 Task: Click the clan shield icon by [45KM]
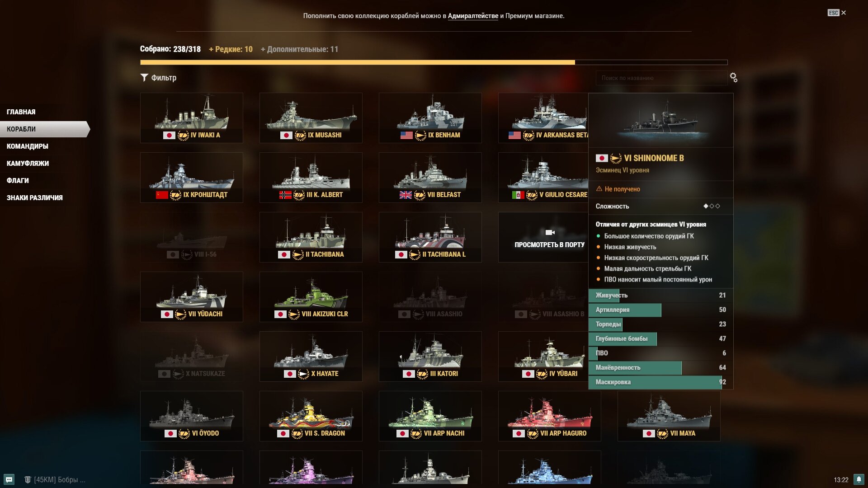tap(28, 479)
